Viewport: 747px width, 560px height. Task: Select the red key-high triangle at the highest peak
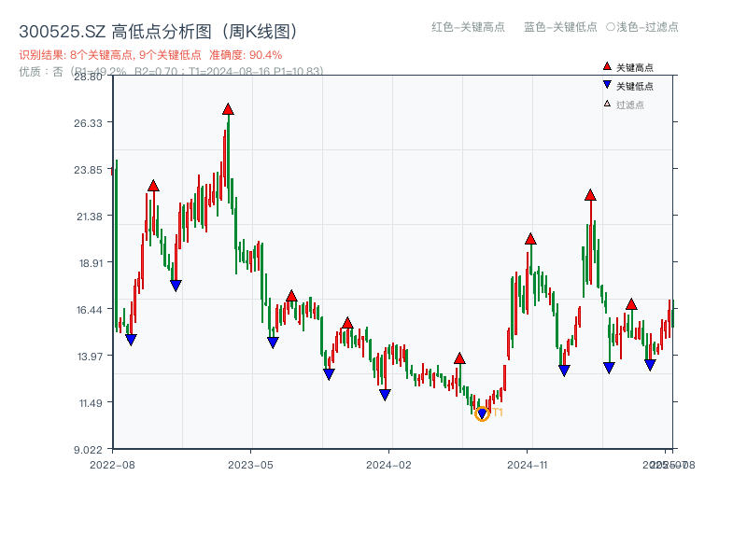[x=229, y=109]
